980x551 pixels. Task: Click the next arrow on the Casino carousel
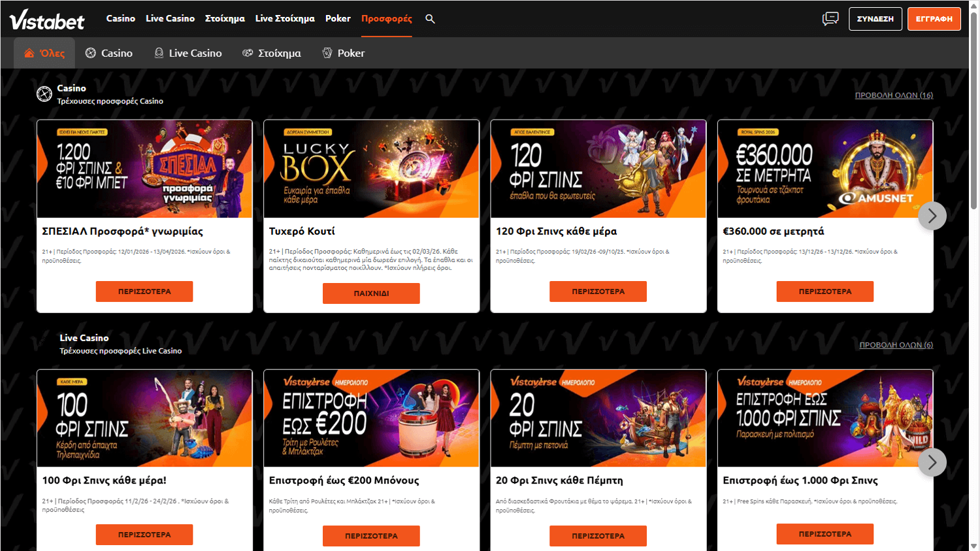932,216
